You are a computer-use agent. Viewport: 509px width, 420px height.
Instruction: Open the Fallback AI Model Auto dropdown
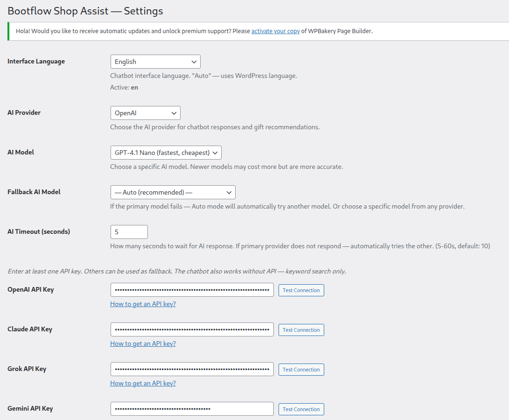pyautogui.click(x=173, y=192)
